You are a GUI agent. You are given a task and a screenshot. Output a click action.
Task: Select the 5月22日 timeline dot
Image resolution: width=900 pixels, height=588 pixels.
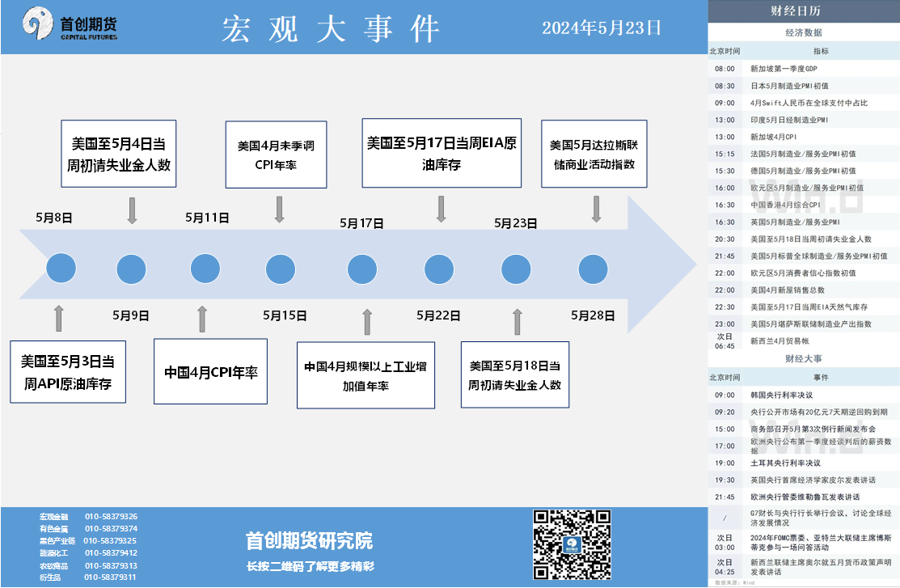[439, 269]
